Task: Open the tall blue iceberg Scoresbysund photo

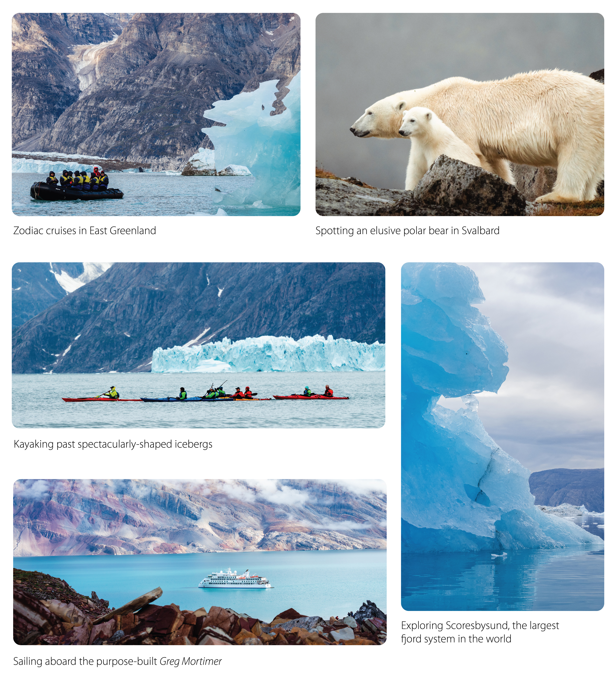Action: [x=502, y=437]
